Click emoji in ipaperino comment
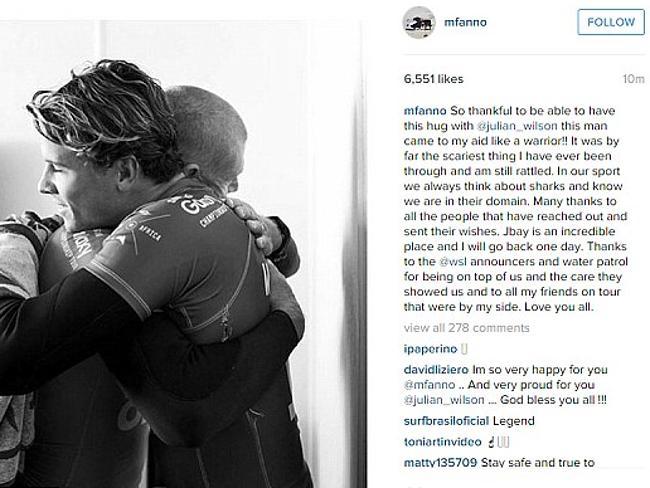The height and width of the screenshot is (488, 650). pos(464,349)
